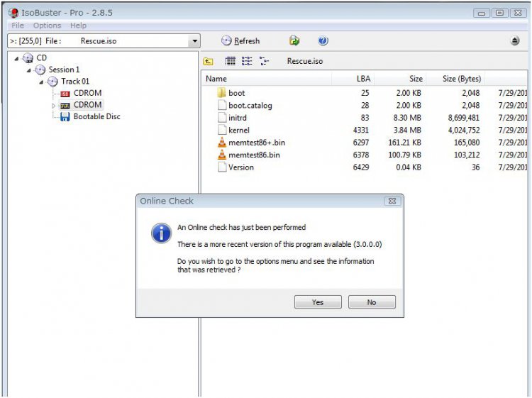Click the boot.catalog file icon

[x=222, y=105]
